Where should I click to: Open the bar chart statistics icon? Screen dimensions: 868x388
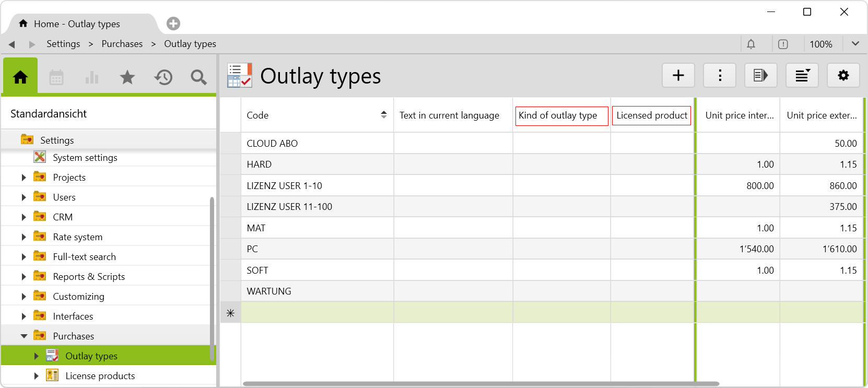tap(92, 78)
